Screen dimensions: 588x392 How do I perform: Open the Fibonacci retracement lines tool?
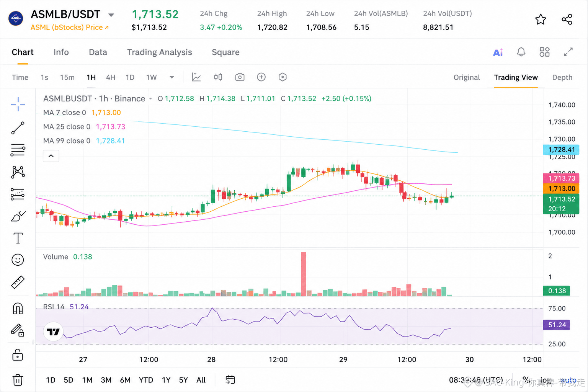coord(18,150)
